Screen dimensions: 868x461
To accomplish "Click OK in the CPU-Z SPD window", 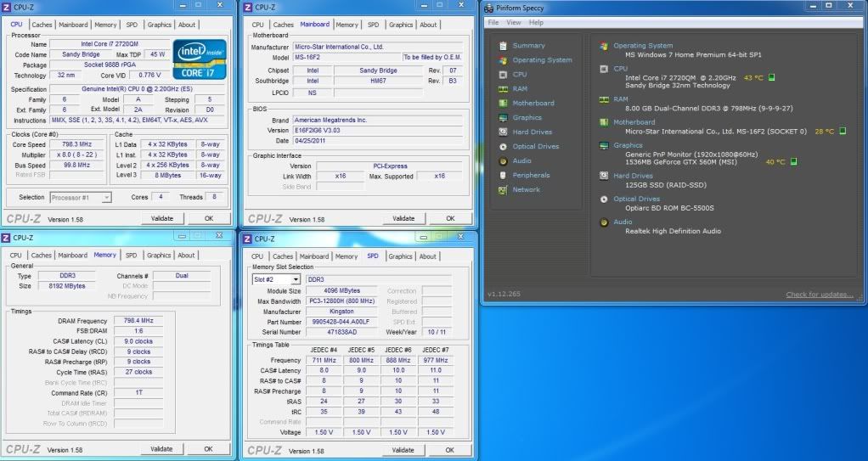I will coord(450,450).
